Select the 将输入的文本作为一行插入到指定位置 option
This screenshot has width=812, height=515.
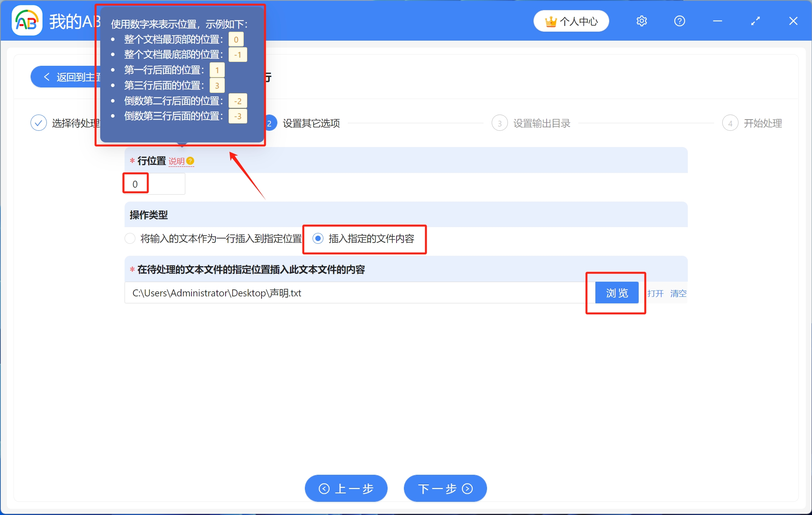[130, 239]
